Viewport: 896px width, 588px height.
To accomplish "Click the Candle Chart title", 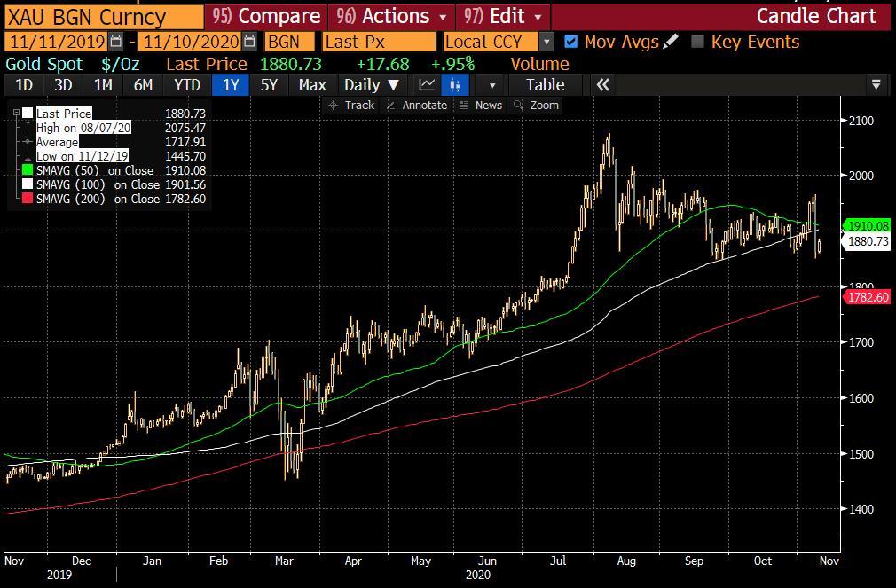I will point(816,17).
